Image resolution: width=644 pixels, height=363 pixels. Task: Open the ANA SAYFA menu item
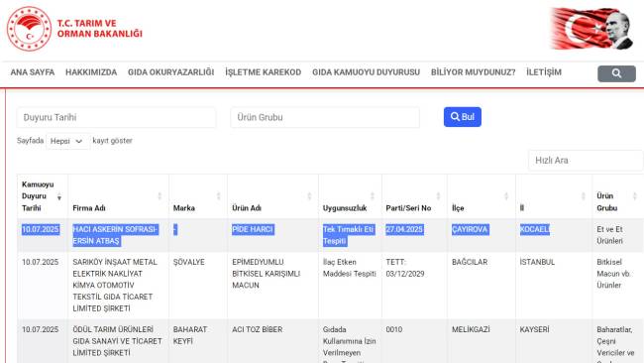pyautogui.click(x=33, y=72)
